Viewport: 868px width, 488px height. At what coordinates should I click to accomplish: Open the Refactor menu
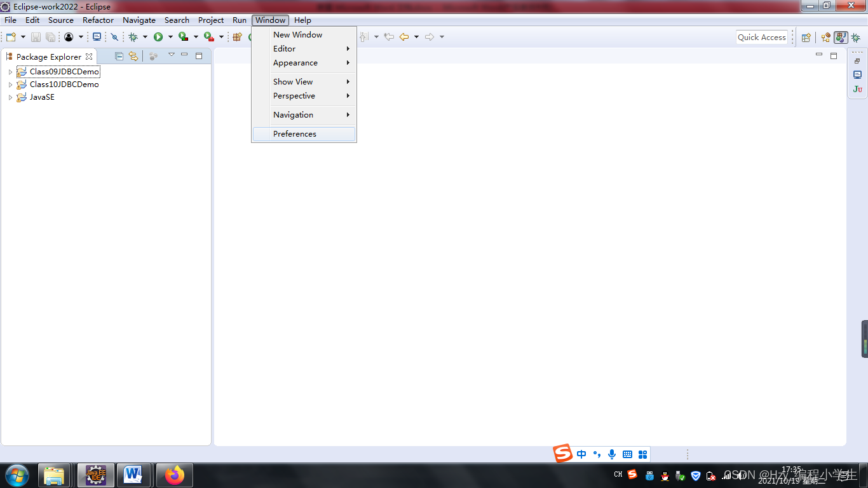(x=98, y=20)
